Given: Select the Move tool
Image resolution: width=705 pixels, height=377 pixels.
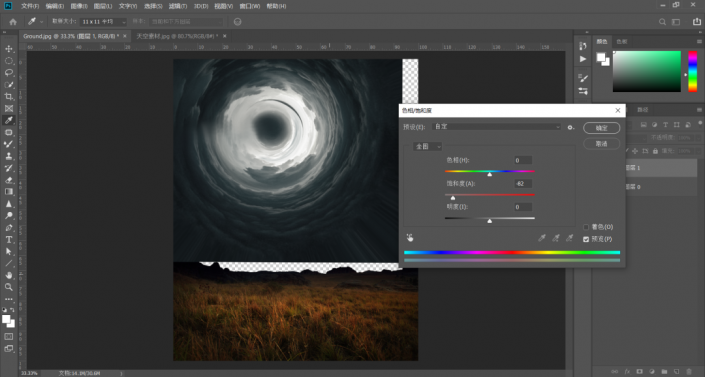Looking at the screenshot, I should point(9,49).
